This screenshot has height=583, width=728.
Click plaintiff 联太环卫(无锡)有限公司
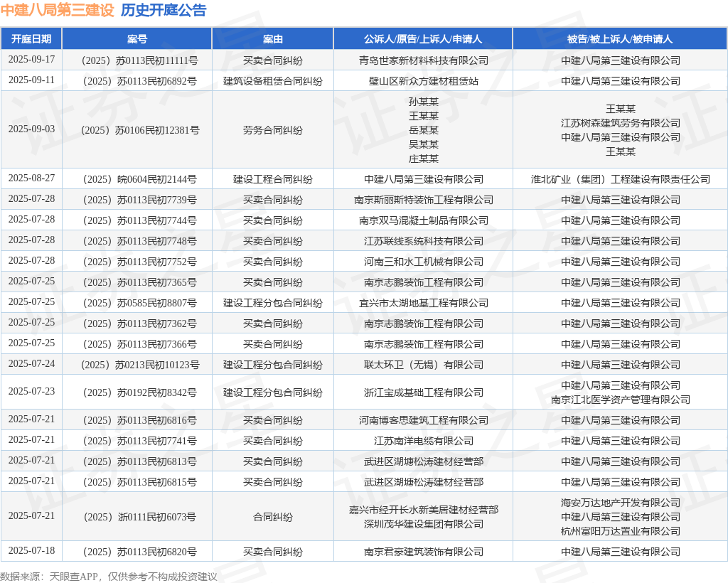coord(424,364)
